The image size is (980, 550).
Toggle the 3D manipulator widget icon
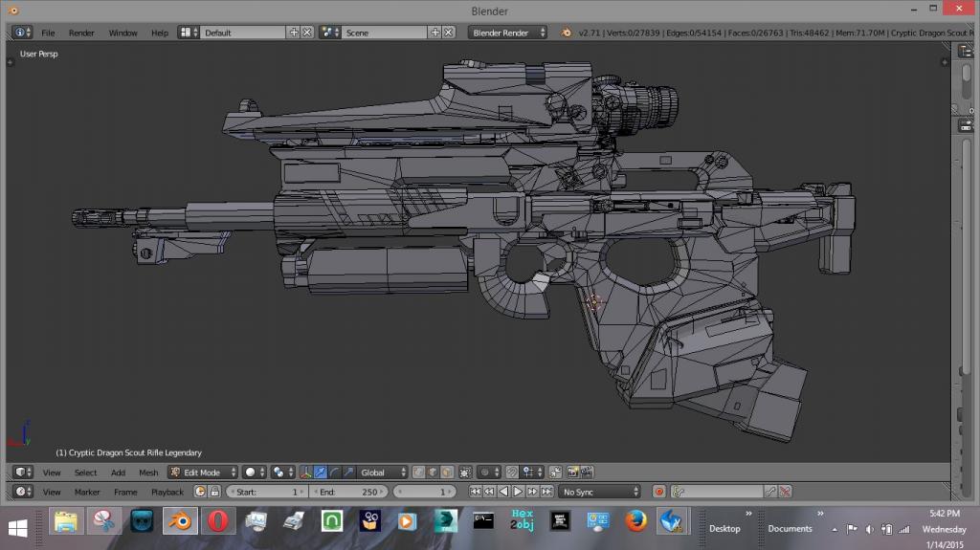tap(305, 473)
